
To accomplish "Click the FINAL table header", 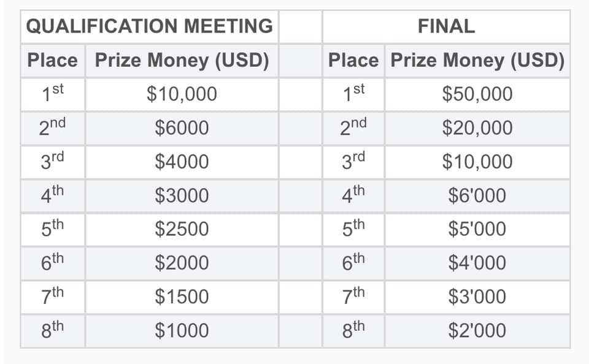I will (x=446, y=26).
